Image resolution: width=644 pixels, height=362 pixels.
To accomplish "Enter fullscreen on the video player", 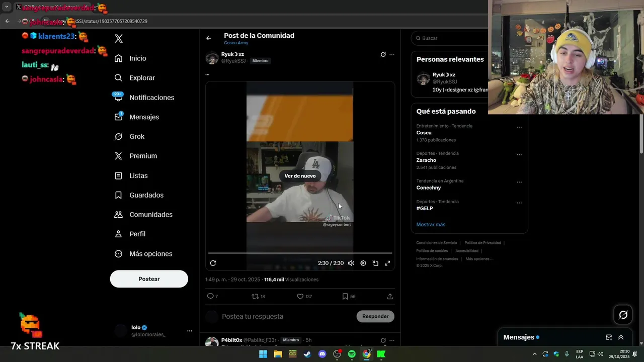I will [x=387, y=263].
